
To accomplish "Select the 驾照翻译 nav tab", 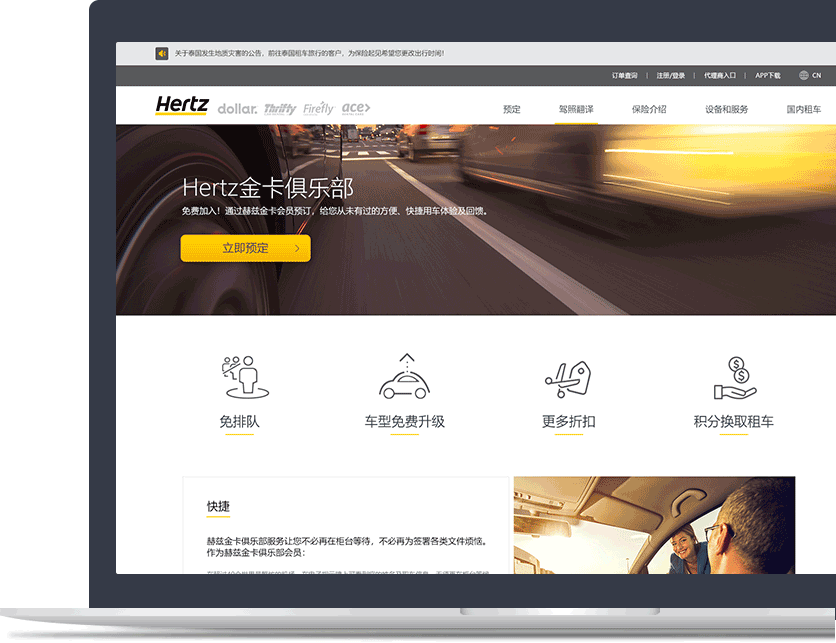I will click(576, 109).
